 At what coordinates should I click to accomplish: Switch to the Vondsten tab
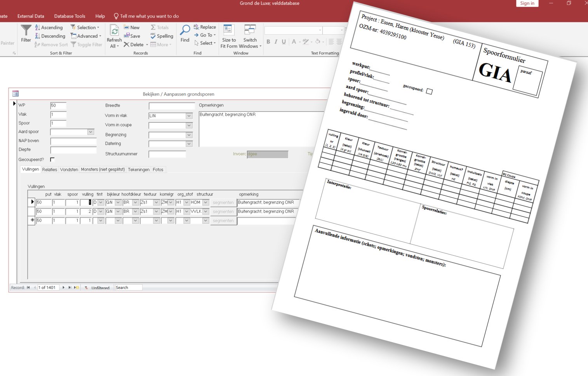click(69, 169)
